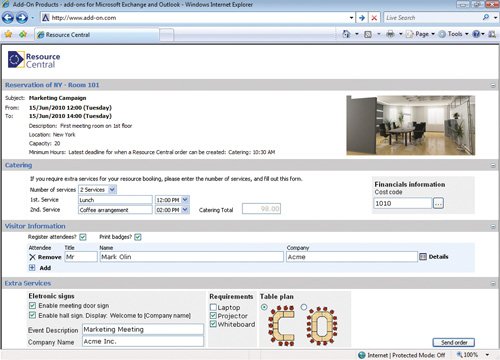Click the Feeds toolbar icon
The image size is (500, 360).
pos(368,34)
